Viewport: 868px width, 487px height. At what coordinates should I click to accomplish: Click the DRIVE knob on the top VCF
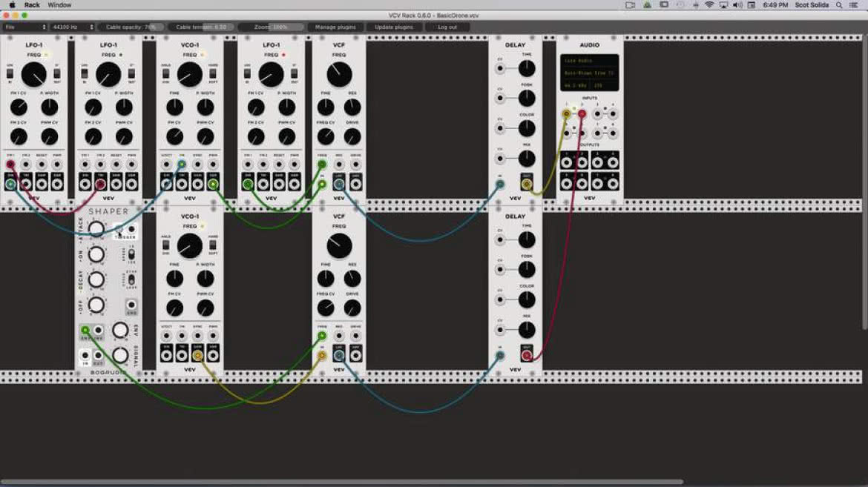(352, 136)
